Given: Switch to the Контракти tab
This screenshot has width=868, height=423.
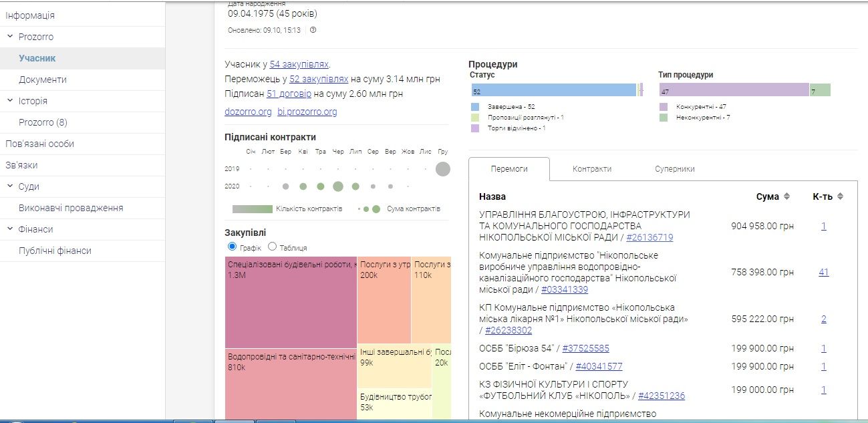Looking at the screenshot, I should (591, 169).
